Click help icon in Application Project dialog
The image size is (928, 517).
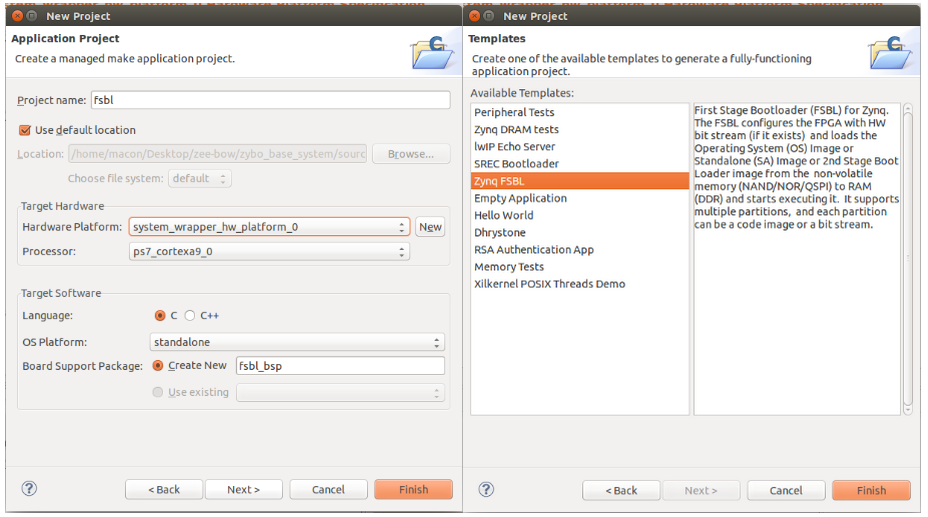tap(29, 489)
